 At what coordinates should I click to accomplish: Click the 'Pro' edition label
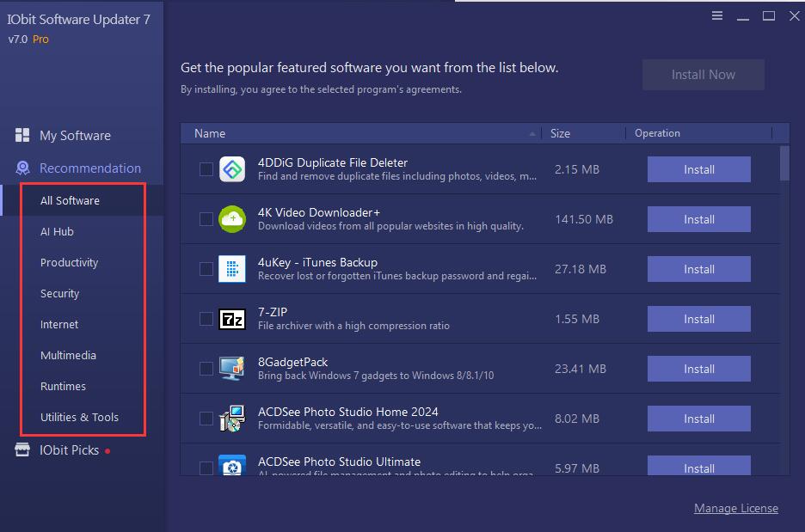[40, 39]
